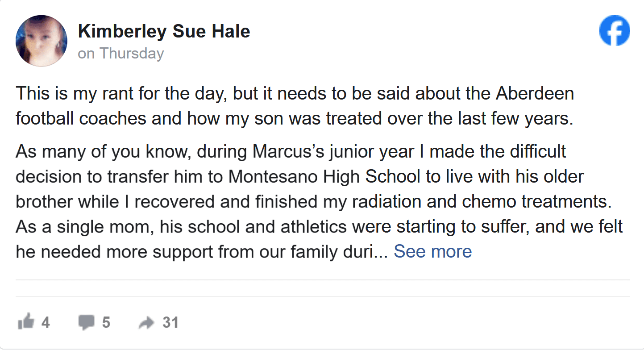Click the comment count showing 5
The height and width of the screenshot is (350, 644).
point(107,321)
